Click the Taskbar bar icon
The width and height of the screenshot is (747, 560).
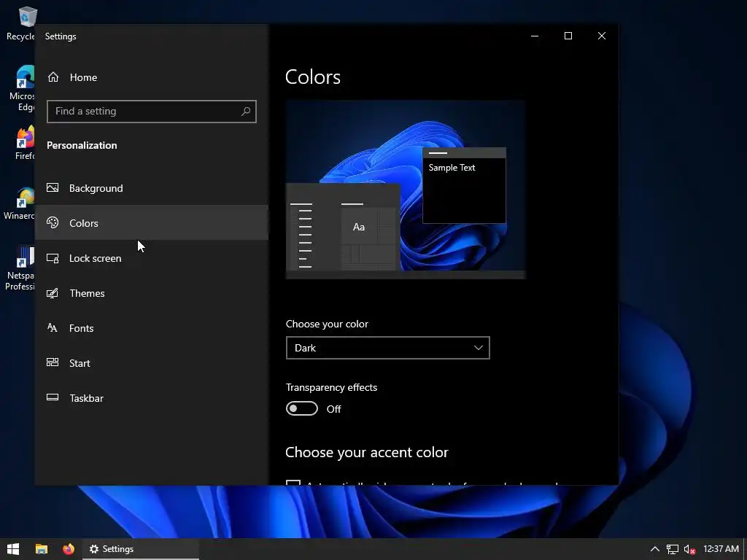53,397
